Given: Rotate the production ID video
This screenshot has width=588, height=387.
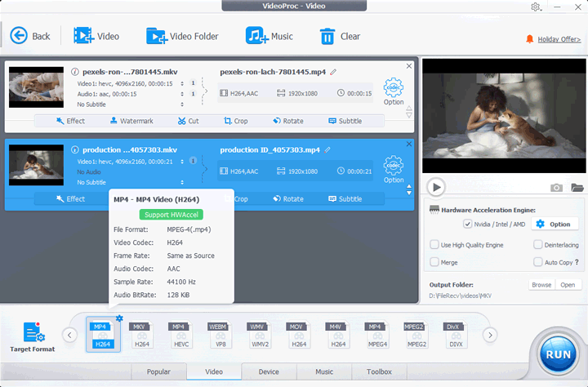Looking at the screenshot, I should click(x=288, y=198).
